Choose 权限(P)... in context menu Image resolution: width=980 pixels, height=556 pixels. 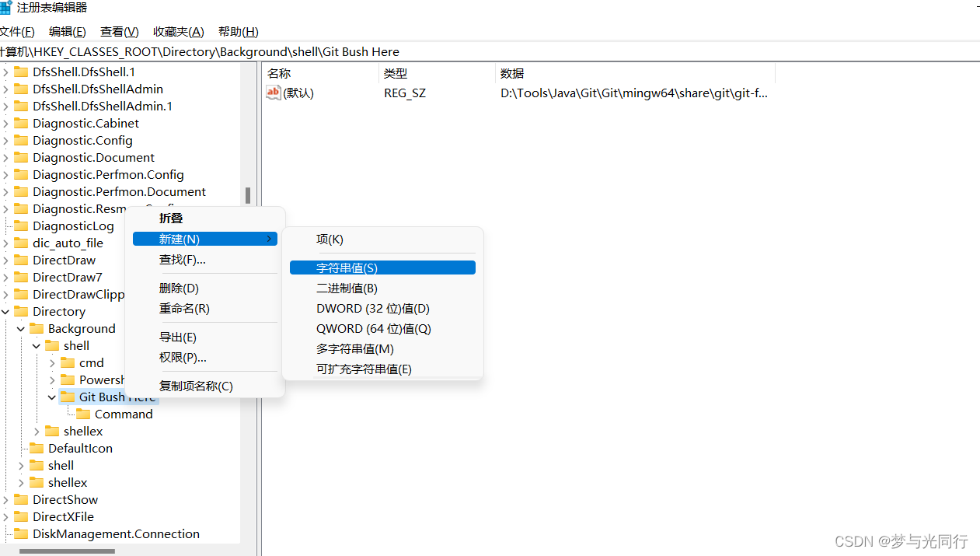[205, 358]
